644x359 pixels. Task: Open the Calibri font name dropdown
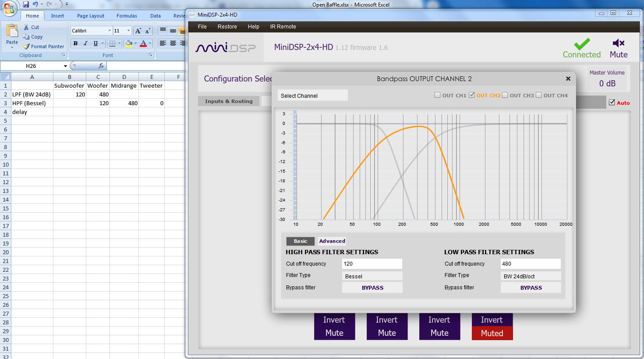click(110, 31)
